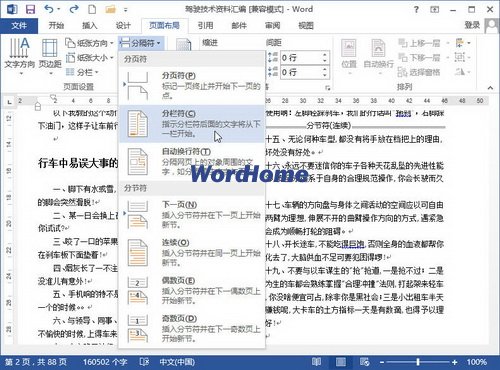This screenshot has height=370, width=500.
Task: Click the Open folder icon
Action: tap(110, 9)
